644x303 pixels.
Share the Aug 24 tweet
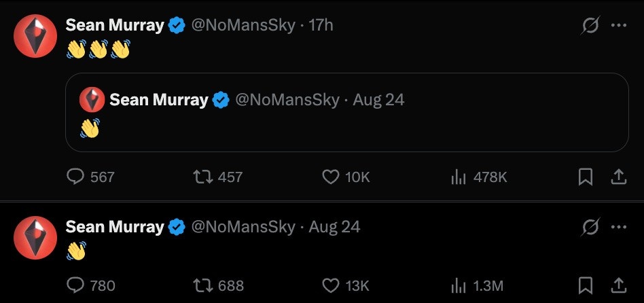(x=618, y=285)
